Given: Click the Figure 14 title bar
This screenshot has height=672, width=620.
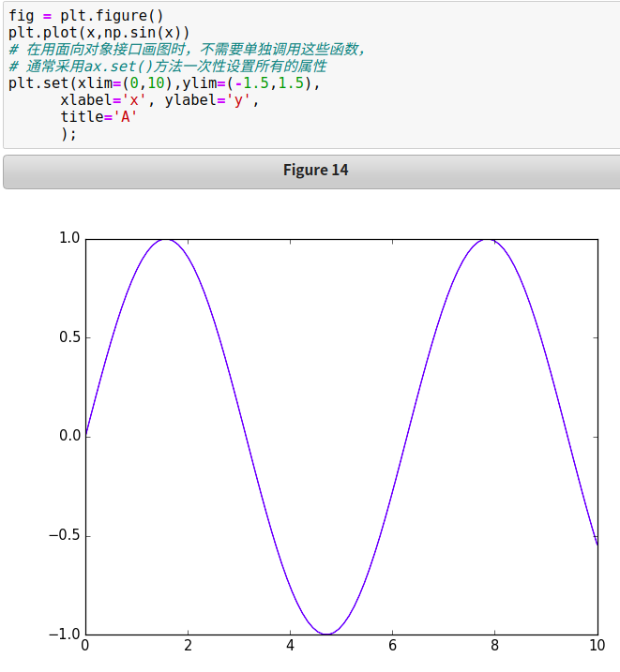Looking at the screenshot, I should click(x=311, y=172).
